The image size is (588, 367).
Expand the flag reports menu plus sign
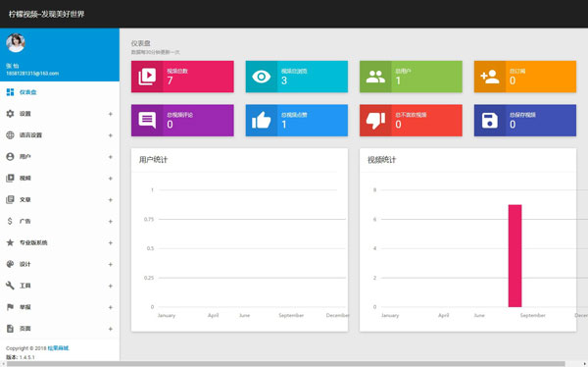pyautogui.click(x=110, y=307)
